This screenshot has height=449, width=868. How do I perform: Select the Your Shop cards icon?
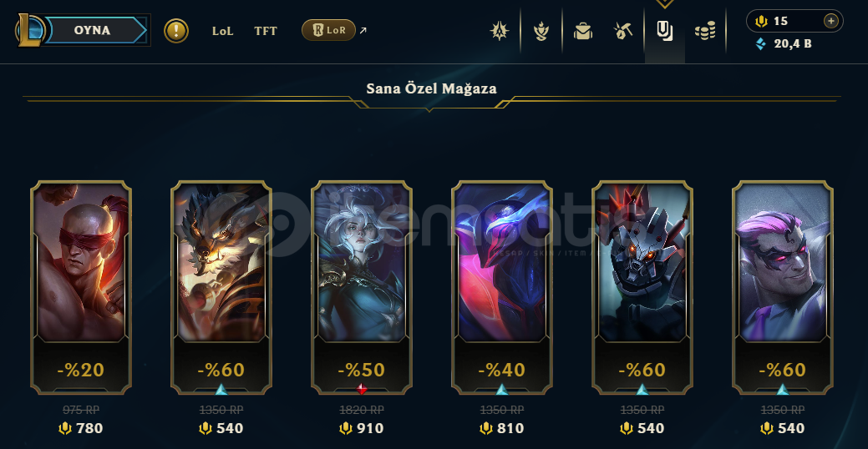(x=665, y=31)
